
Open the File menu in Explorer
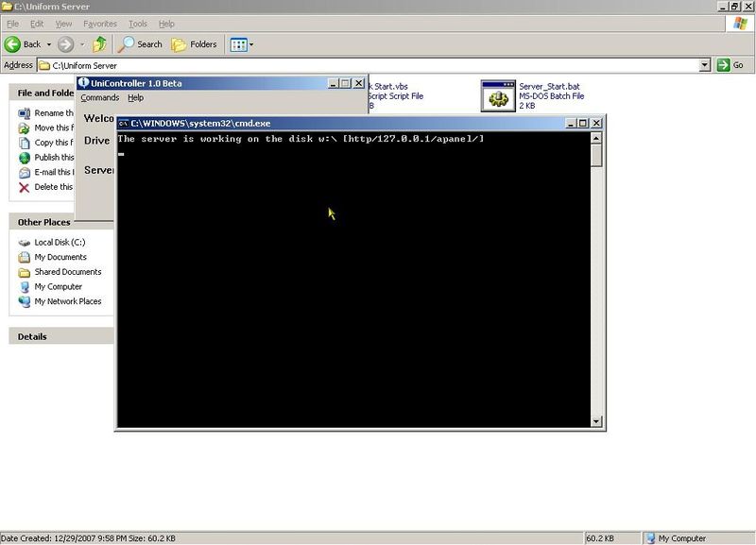12,24
